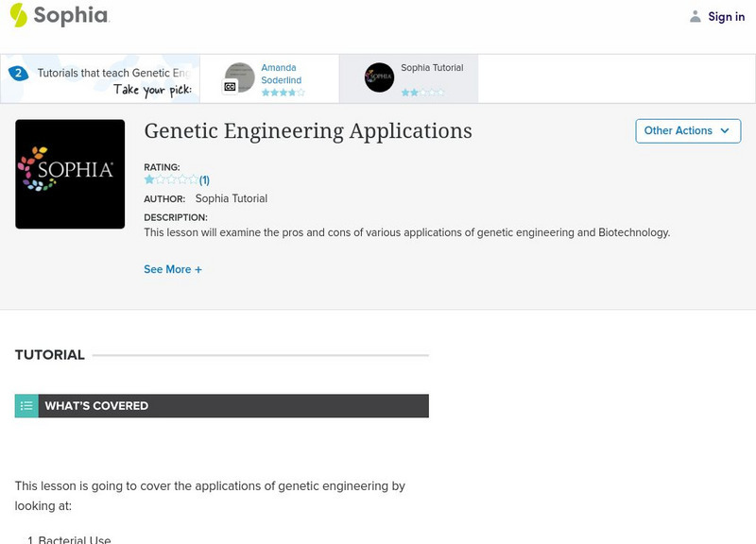
Task: Rate the tutorial with the fifth star
Action: click(194, 179)
